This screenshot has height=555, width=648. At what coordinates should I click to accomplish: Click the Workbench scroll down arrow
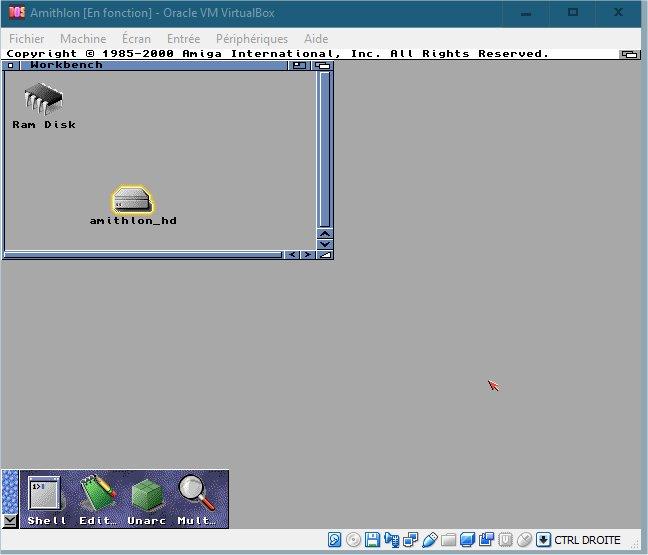(x=325, y=244)
